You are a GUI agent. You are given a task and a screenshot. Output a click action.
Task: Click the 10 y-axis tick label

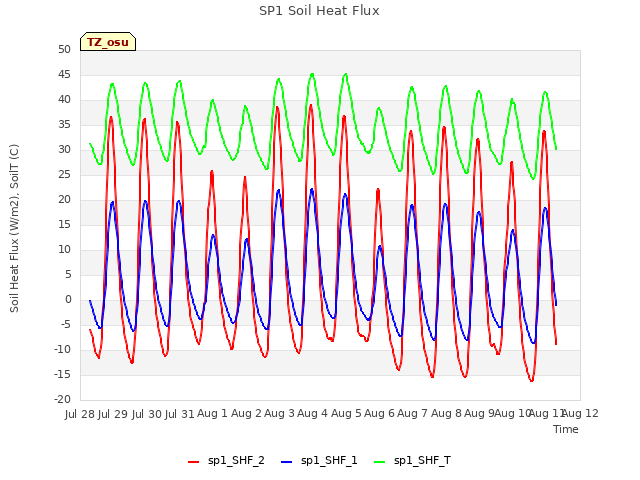pos(64,250)
